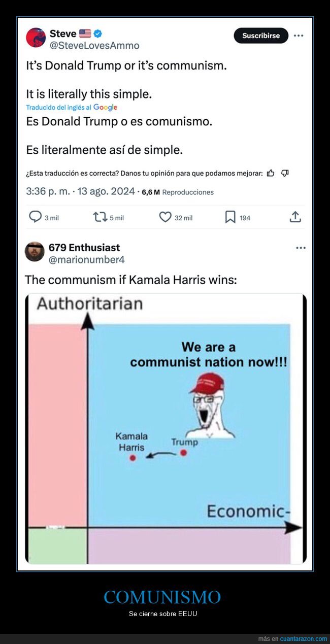Click the Traducido del inglés al Google link
Image resolution: width=330 pixels, height=644 pixels.
(72, 108)
